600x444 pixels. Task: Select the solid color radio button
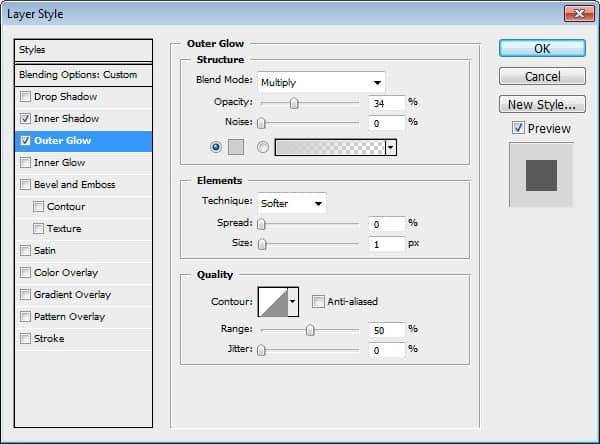coord(216,147)
